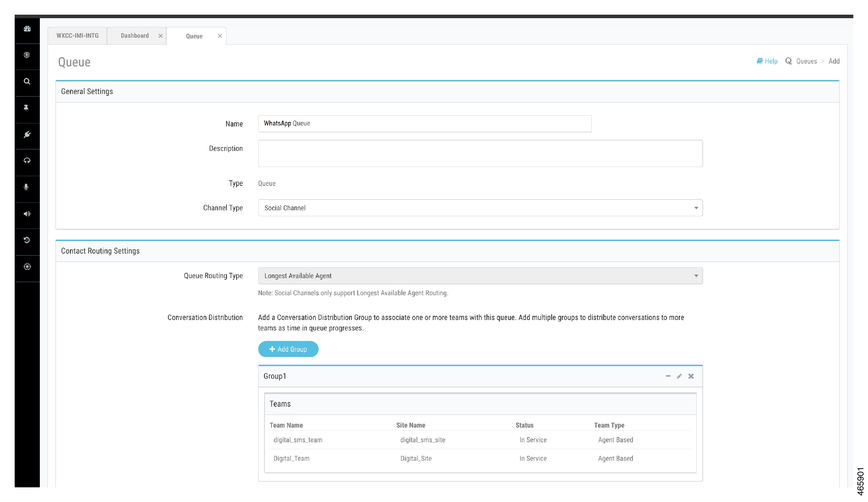Click the Add Group button

click(x=288, y=349)
